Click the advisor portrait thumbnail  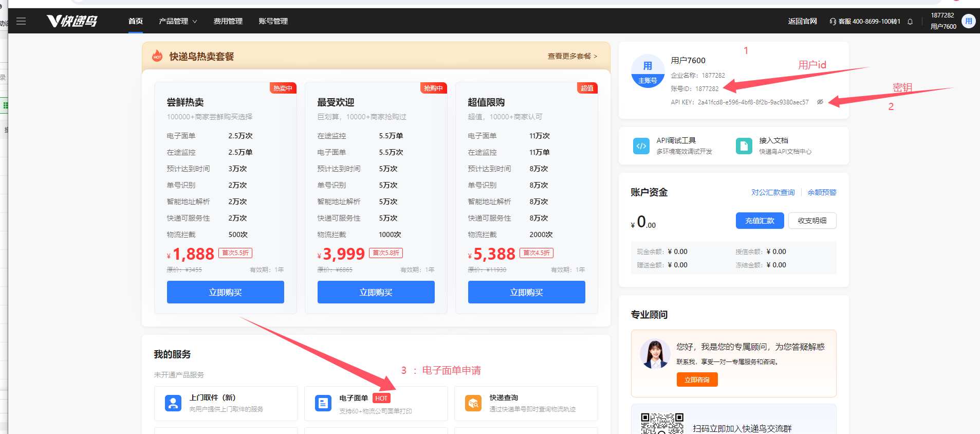655,354
